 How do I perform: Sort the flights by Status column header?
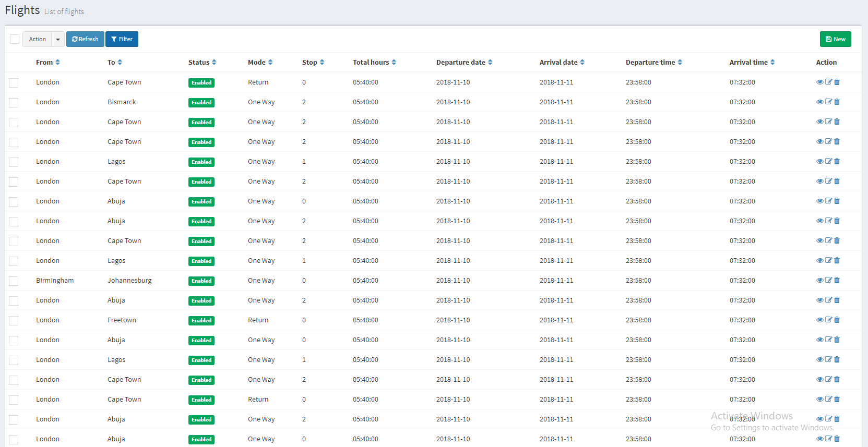(x=202, y=63)
